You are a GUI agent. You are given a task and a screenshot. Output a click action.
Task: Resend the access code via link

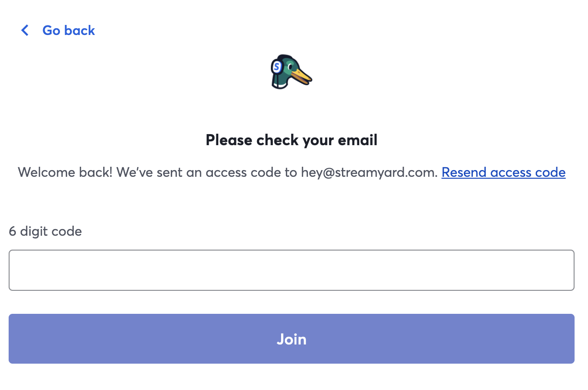(x=503, y=172)
